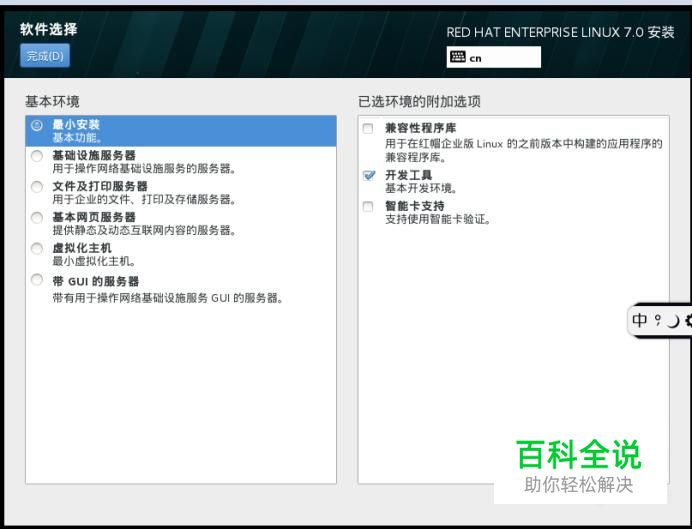Select the 基础设施服务器 radio button

coord(37,156)
